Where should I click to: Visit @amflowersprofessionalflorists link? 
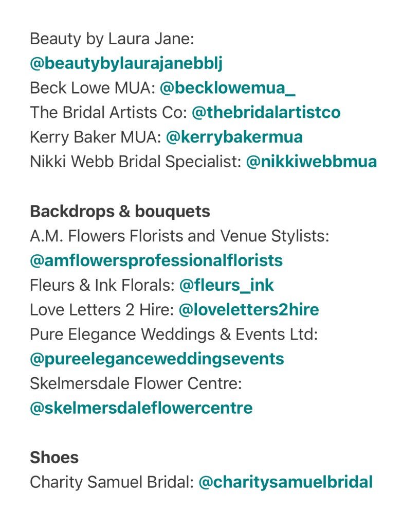(156, 260)
